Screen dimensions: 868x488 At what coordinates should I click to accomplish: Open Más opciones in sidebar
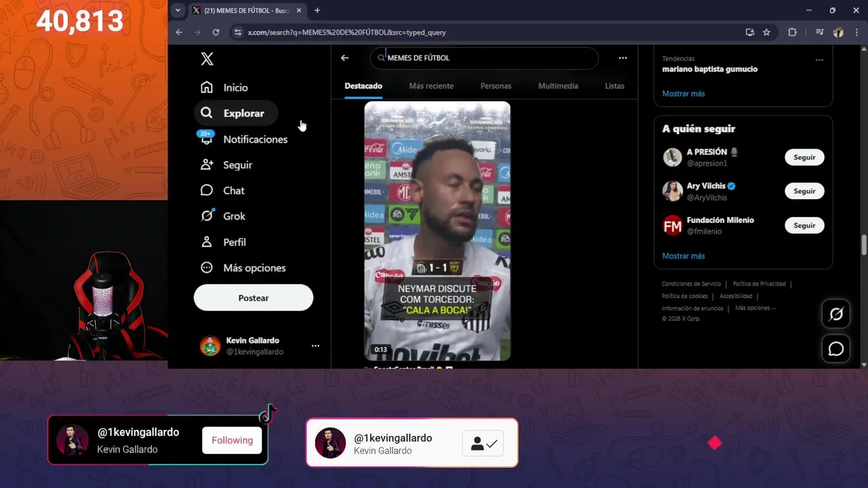pos(244,268)
